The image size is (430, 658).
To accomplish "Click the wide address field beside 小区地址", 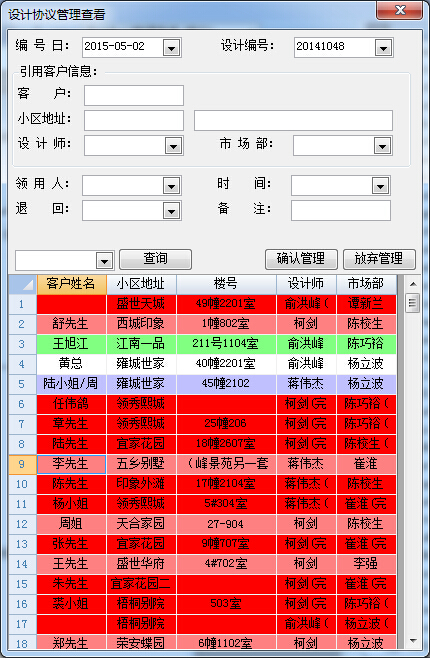I will 293,120.
